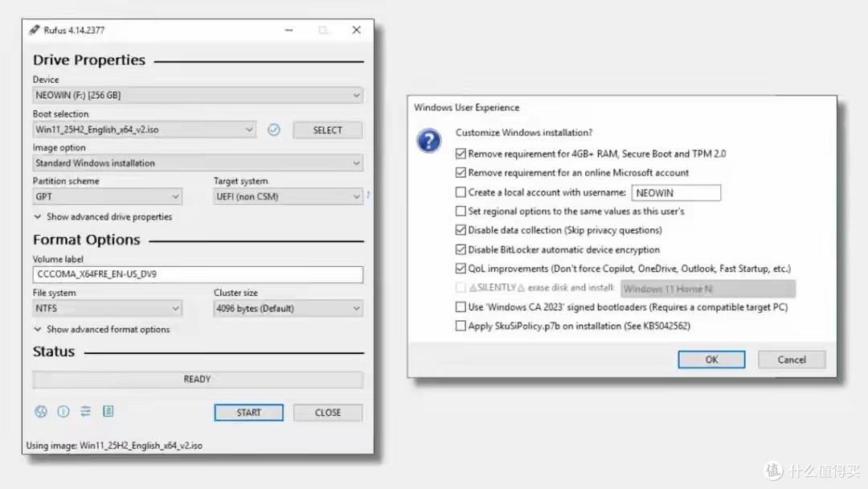Uncheck QoL improvements checkbox
The height and width of the screenshot is (489, 868).
point(461,269)
